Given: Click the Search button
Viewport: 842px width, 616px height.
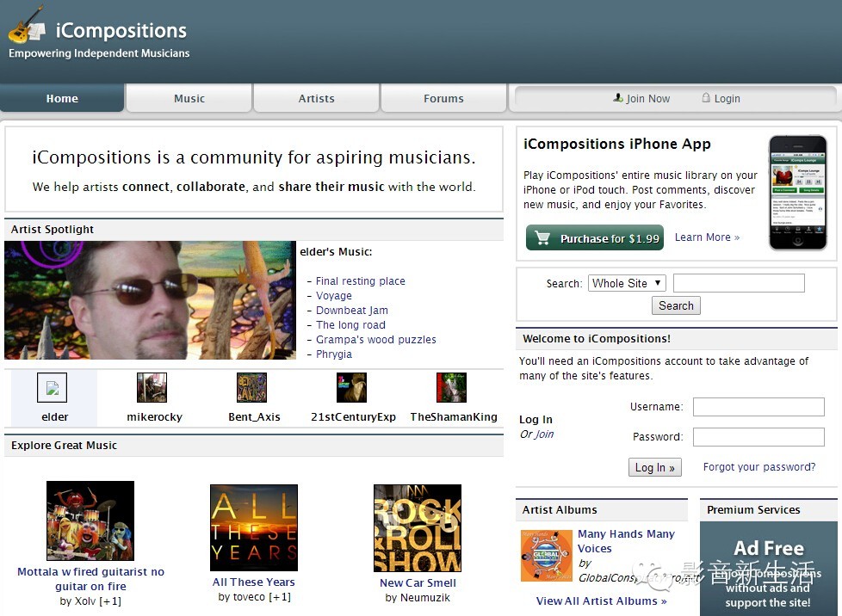Looking at the screenshot, I should [x=676, y=305].
